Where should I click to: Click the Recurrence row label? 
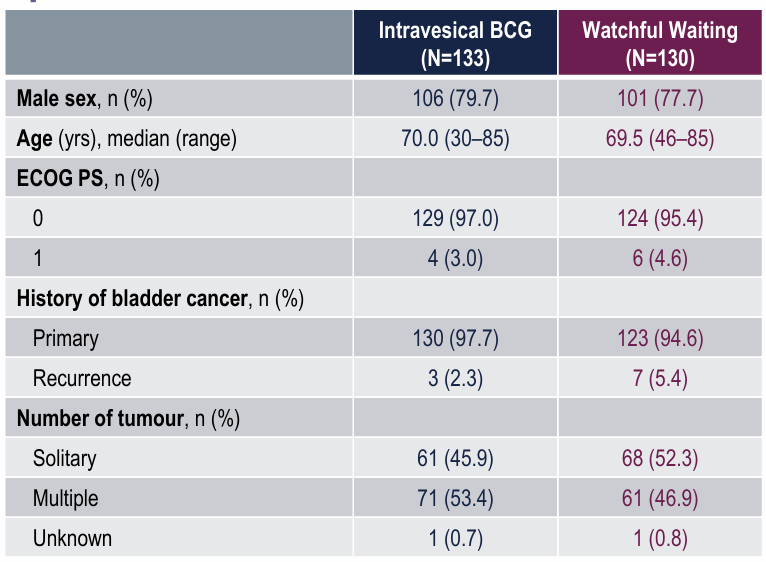(82, 378)
